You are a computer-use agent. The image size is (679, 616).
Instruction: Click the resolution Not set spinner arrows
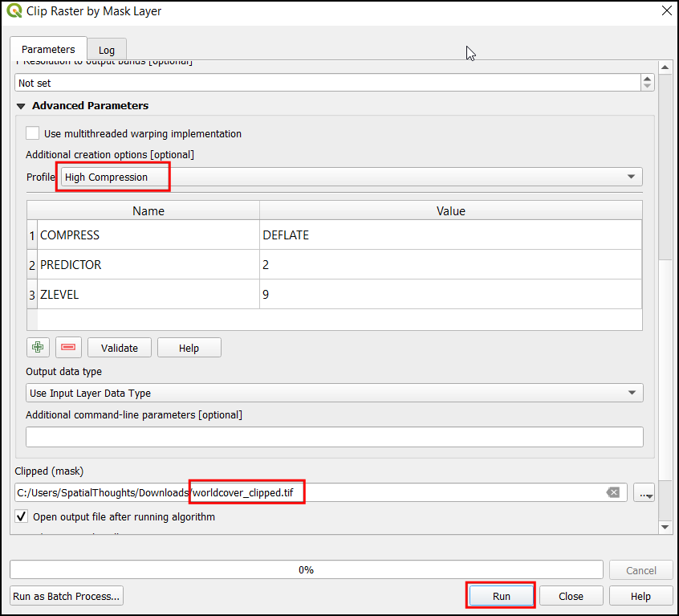click(x=647, y=83)
